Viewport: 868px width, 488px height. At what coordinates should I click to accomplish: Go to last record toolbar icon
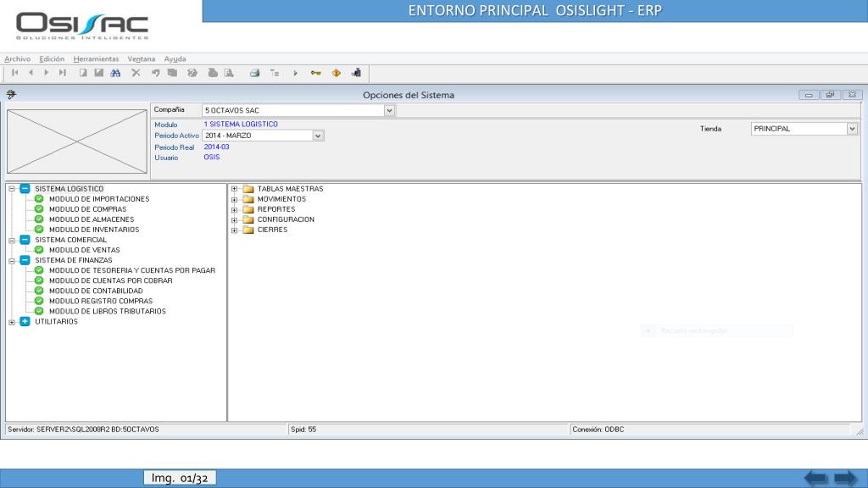[x=63, y=73]
